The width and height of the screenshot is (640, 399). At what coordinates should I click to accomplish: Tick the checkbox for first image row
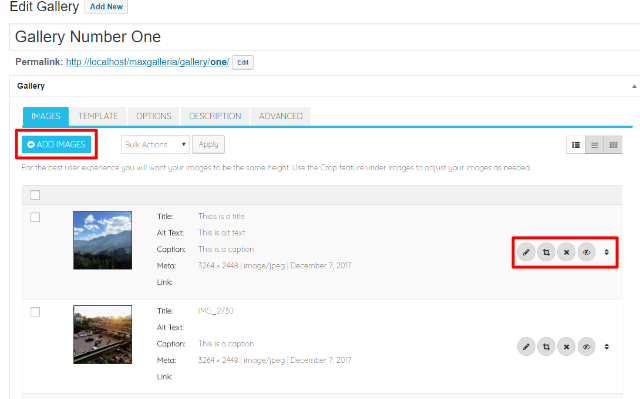[x=35, y=217]
